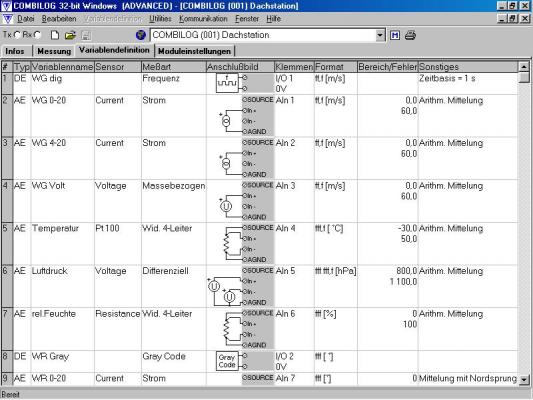Click the printer icon

pos(410,35)
